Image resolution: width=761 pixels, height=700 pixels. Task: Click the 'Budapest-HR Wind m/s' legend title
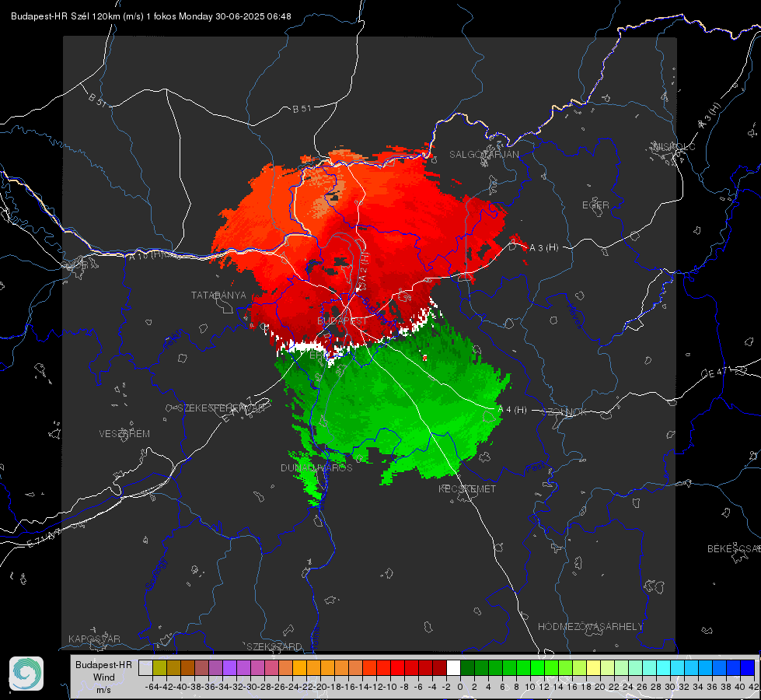pos(103,677)
